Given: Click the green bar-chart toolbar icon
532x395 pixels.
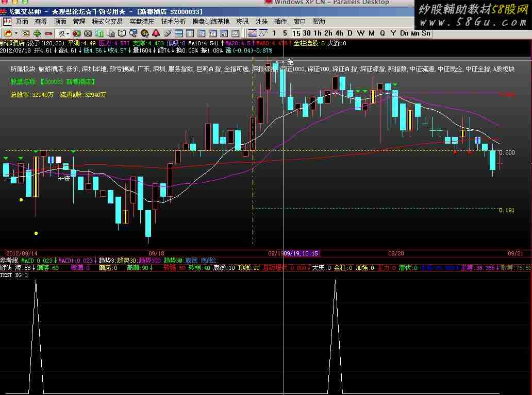Looking at the screenshot, I should coord(99,33).
